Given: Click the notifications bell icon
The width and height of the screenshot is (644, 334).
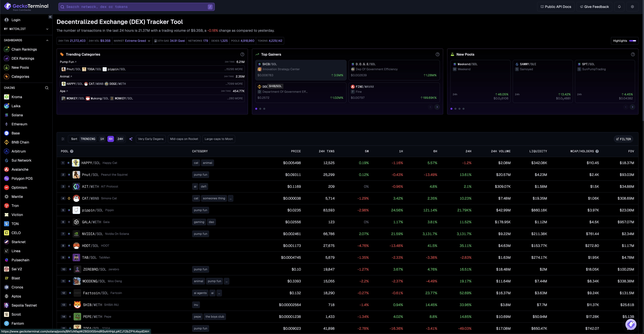Looking at the screenshot, I should [619, 7].
